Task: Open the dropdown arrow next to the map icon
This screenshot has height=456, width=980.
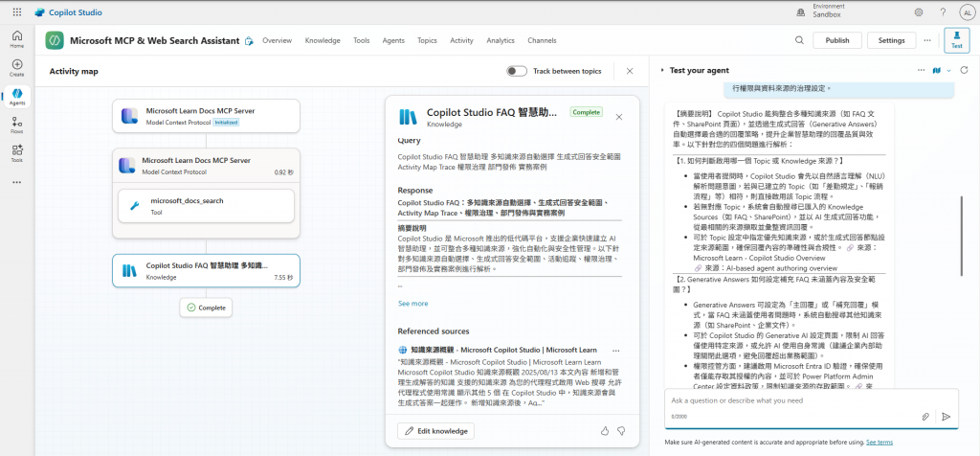Action: pyautogui.click(x=948, y=70)
